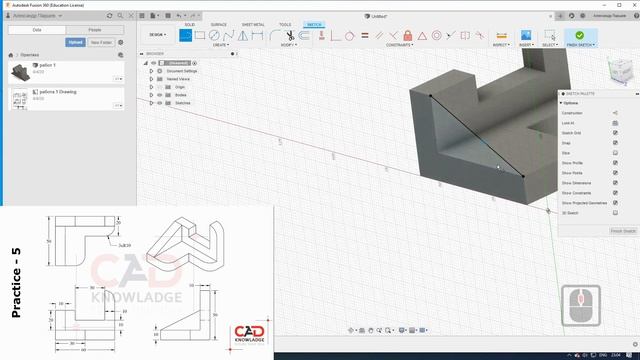This screenshot has width=640, height=360.
Task: Expand the Sketches tree node
Action: click(x=151, y=103)
